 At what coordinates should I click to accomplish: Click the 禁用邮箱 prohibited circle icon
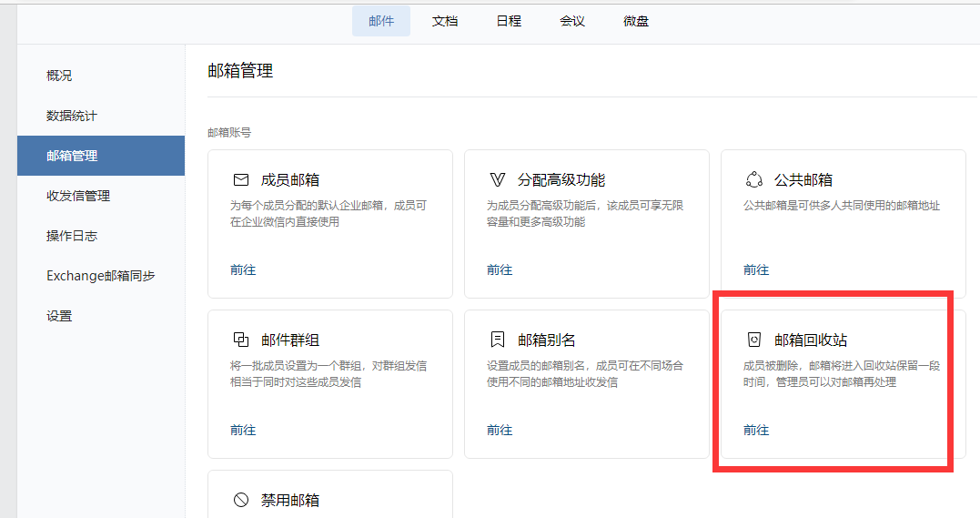[x=241, y=500]
